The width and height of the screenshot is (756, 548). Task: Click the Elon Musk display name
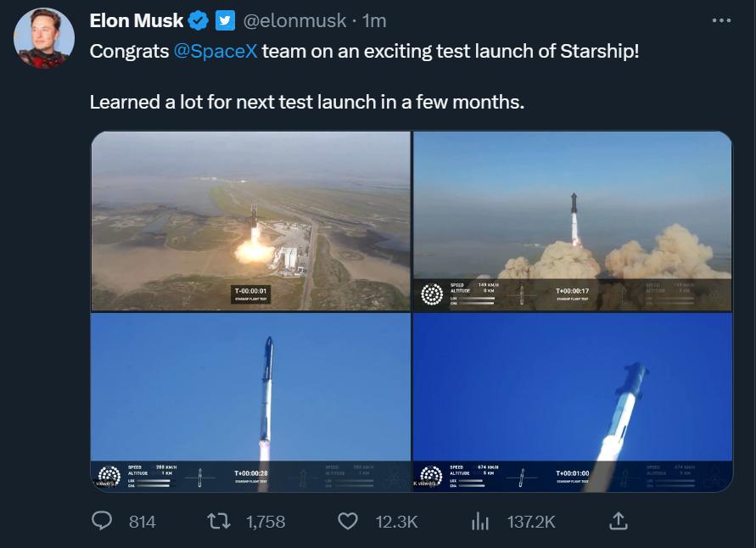[137, 20]
